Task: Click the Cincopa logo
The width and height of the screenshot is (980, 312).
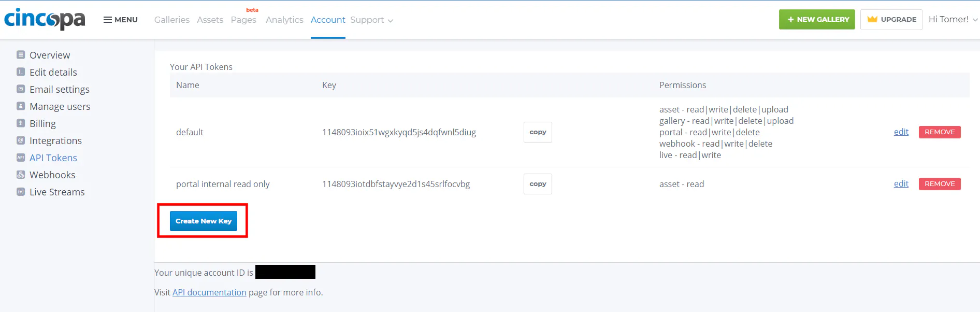Action: point(45,19)
